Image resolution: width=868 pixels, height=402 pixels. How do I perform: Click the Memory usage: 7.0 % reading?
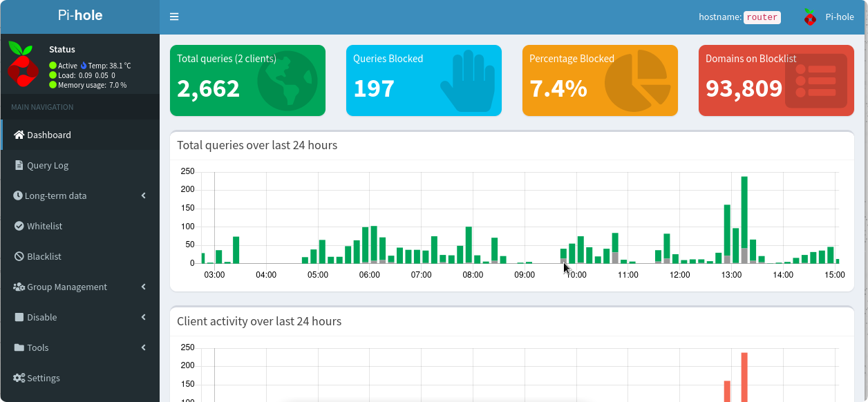tap(92, 85)
